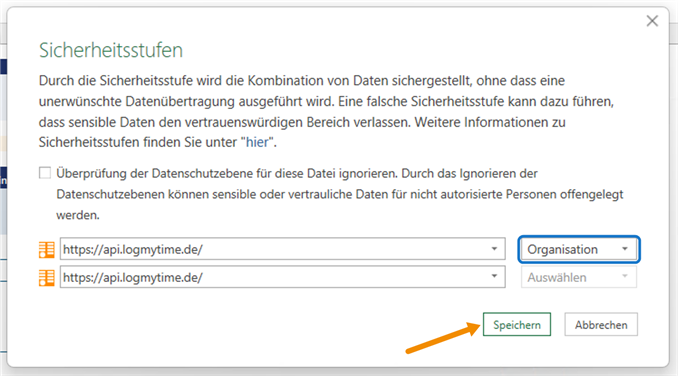The width and height of the screenshot is (678, 376).
Task: Expand the second api.logmytime.de URL dropdown arrow
Action: (x=494, y=277)
